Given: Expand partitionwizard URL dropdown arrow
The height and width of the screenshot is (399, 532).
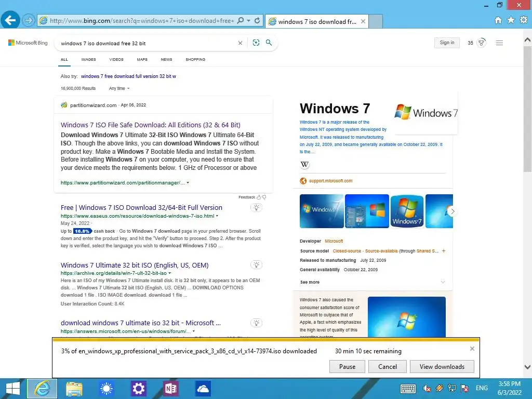Looking at the screenshot, I should [x=188, y=182].
